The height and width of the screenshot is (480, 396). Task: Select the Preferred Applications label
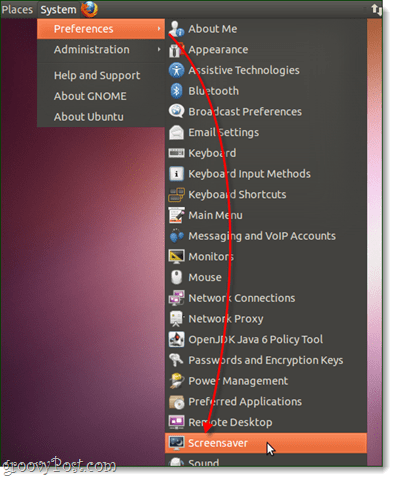[245, 402]
